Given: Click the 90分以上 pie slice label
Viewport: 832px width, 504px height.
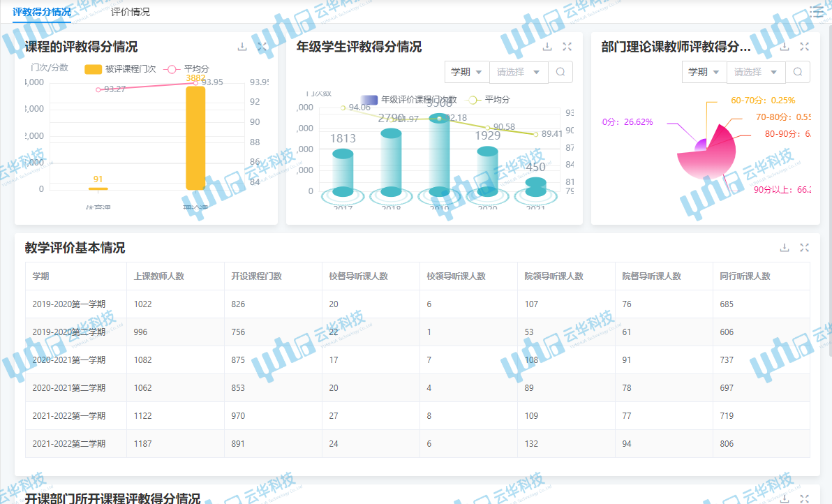Looking at the screenshot, I should tap(782, 190).
